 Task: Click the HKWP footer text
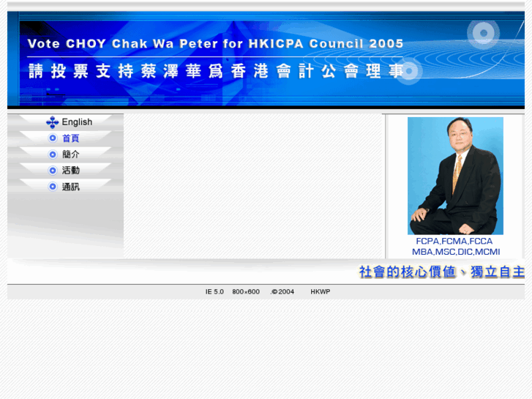click(x=321, y=291)
